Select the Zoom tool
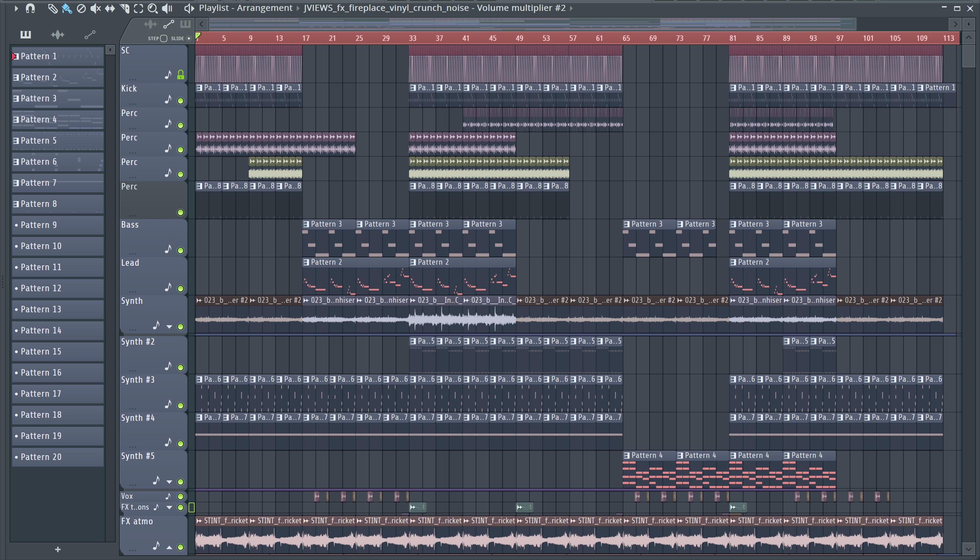980x560 pixels. pos(153,8)
